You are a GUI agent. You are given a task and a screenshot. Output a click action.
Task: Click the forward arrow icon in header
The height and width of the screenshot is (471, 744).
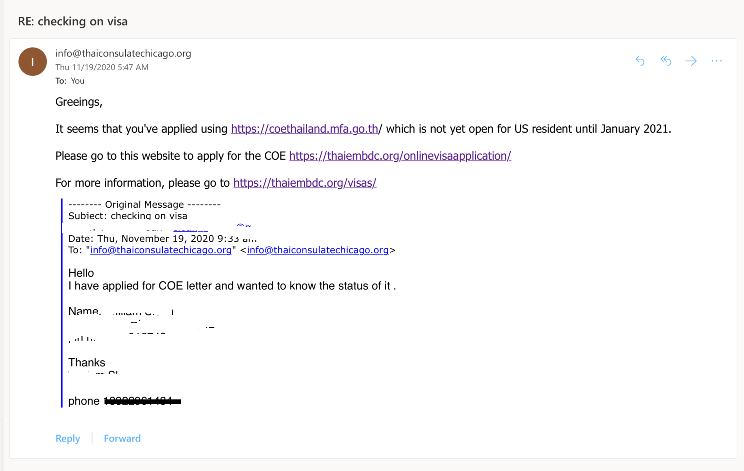tap(691, 61)
